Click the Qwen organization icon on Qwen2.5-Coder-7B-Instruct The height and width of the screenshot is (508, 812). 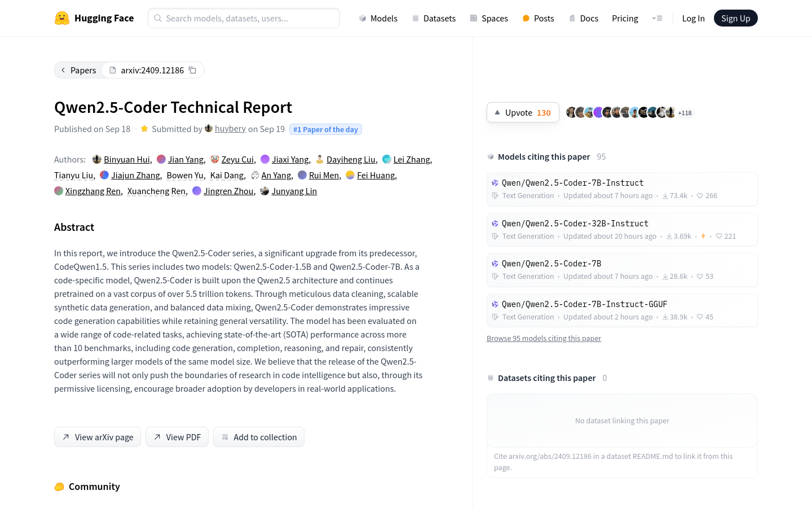495,182
